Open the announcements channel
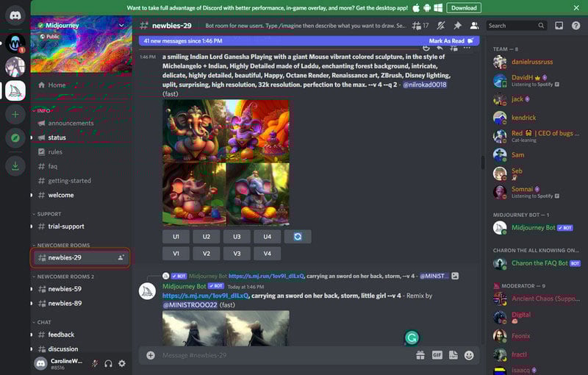This screenshot has width=588, height=375. [81, 123]
